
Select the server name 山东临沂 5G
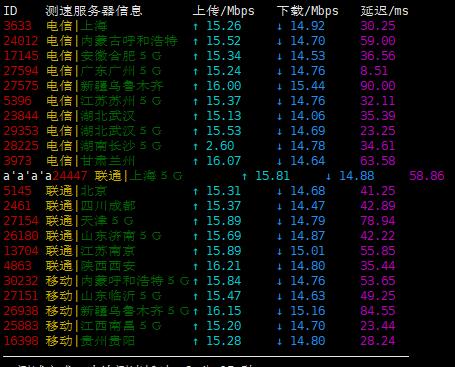tap(121, 296)
